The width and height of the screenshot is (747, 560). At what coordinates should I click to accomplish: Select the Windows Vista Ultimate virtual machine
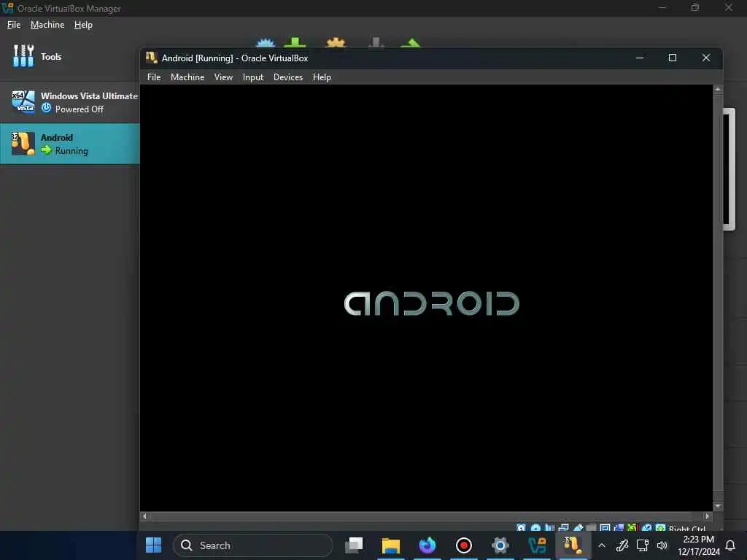point(70,102)
